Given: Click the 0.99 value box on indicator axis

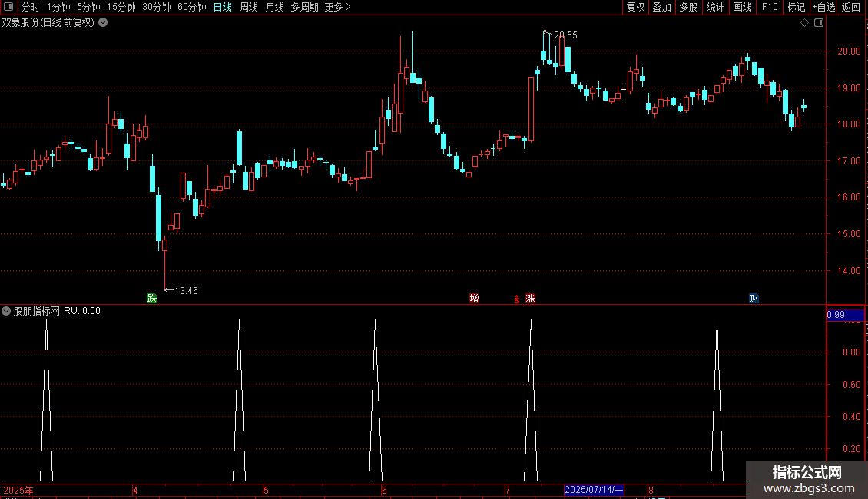Looking at the screenshot, I should coord(845,315).
